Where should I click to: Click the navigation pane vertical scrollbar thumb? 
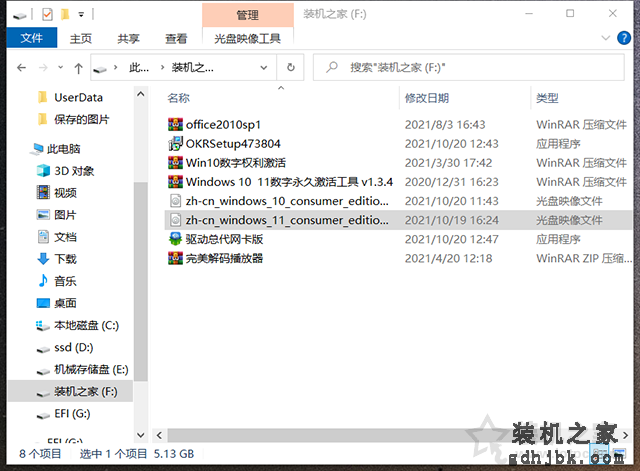(141, 282)
